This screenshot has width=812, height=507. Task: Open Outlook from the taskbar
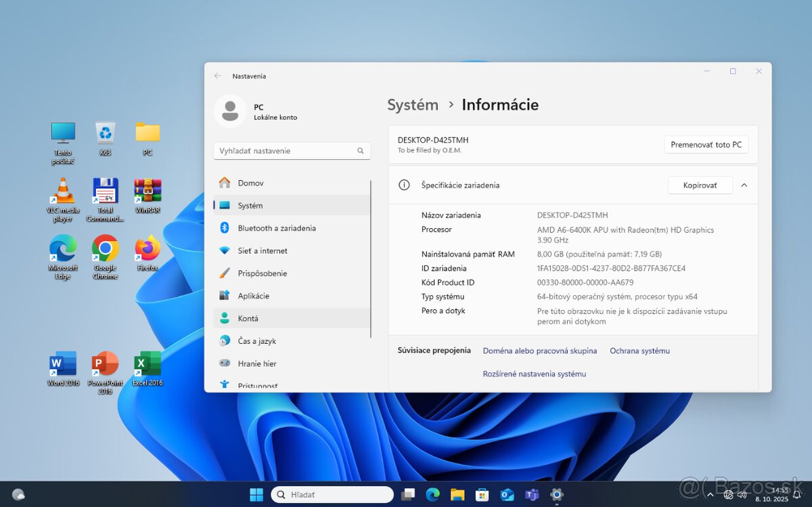tap(507, 494)
